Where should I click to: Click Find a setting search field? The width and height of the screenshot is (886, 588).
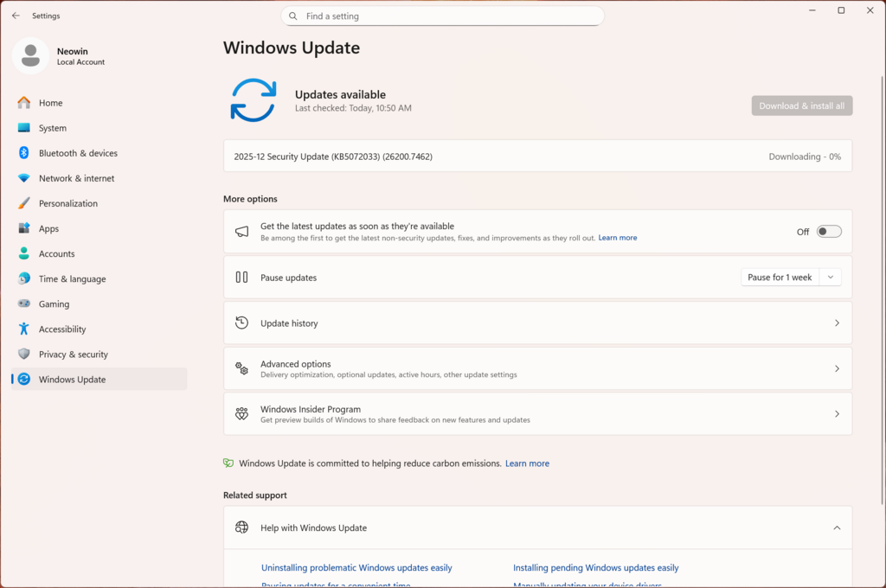(x=442, y=16)
